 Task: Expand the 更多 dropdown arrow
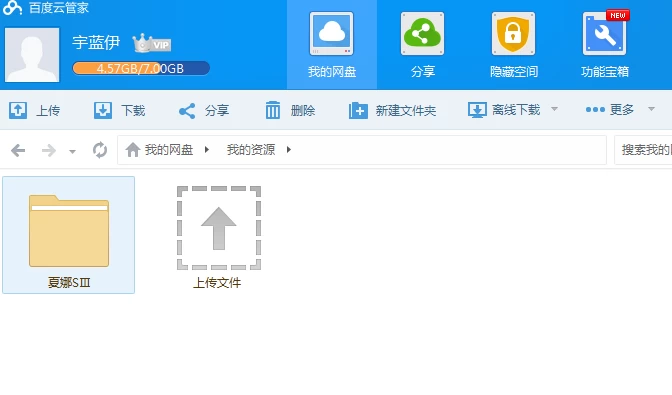pyautogui.click(x=651, y=109)
